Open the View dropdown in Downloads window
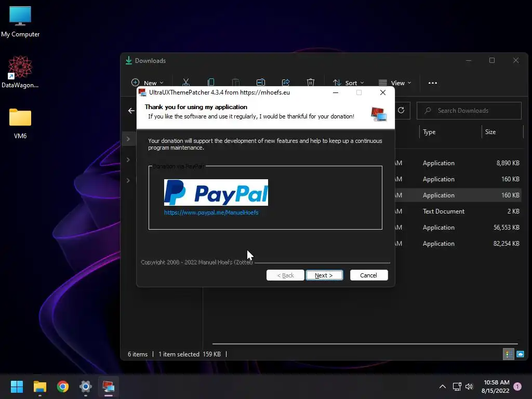The width and height of the screenshot is (532, 399). (x=395, y=83)
